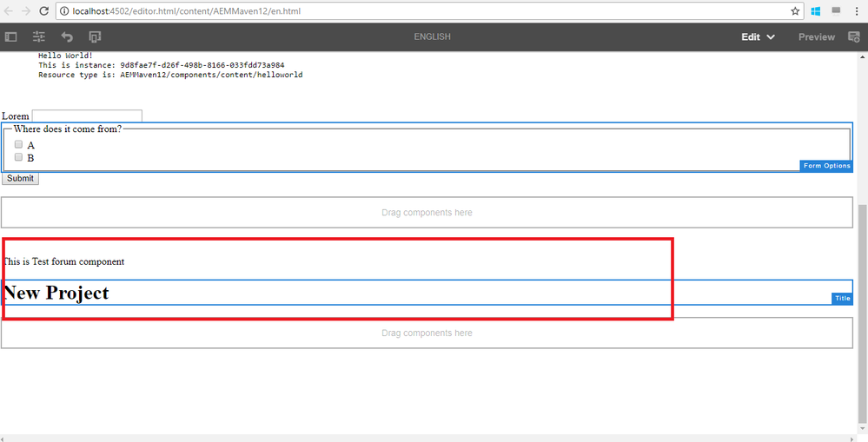Click the Lorem text input field
Image resolution: width=868 pixels, height=442 pixels.
pos(87,115)
